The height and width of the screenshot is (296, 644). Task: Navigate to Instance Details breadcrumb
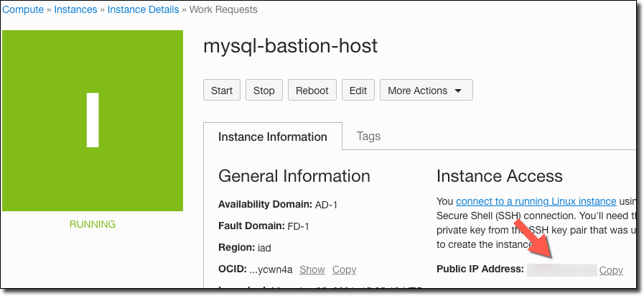click(x=145, y=10)
